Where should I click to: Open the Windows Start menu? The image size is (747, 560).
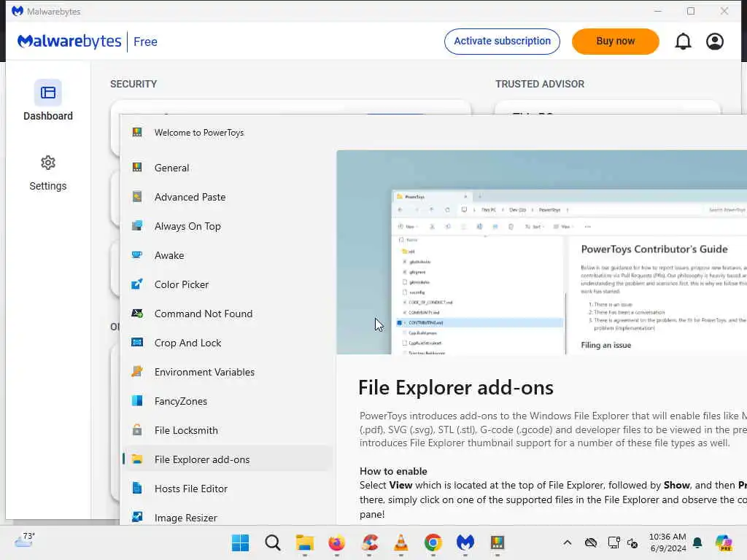pyautogui.click(x=240, y=542)
